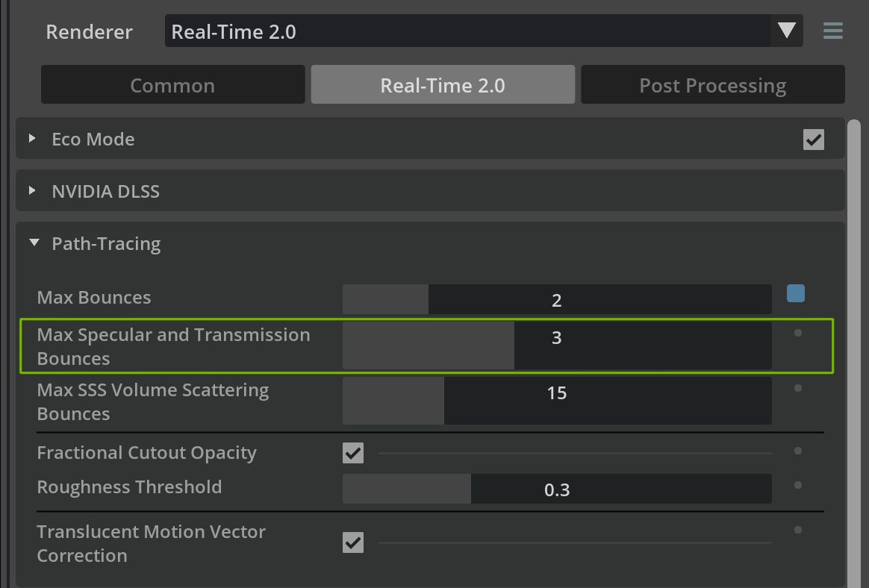Expand the Eco Mode section
This screenshot has height=588, width=869.
32,139
